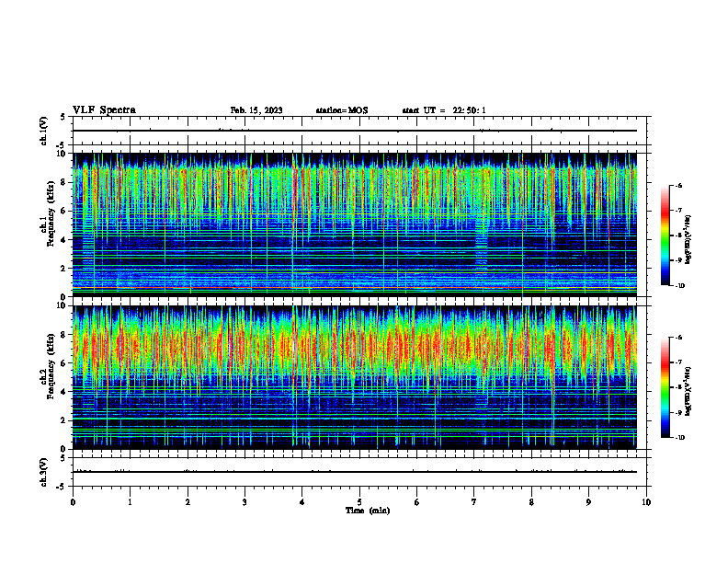The width and height of the screenshot is (728, 563).
Task: Click the "2" kHz tick on ch.1 frequency axis
Action: [64, 268]
